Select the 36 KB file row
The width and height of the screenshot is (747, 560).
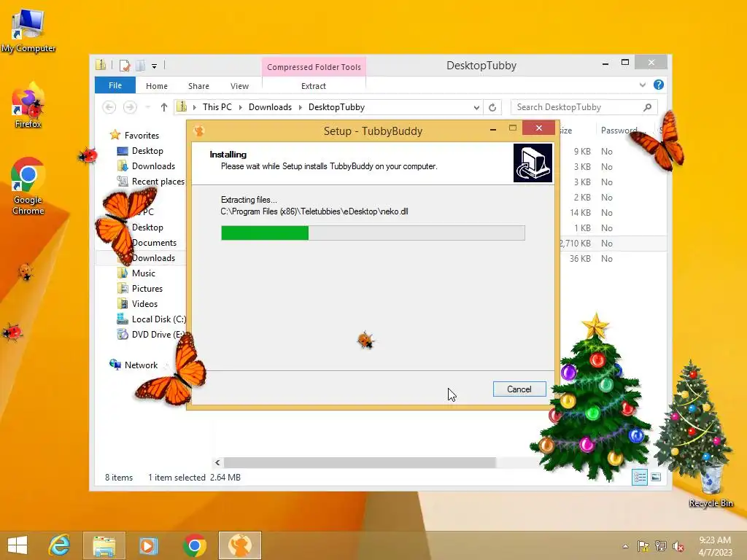coord(612,258)
